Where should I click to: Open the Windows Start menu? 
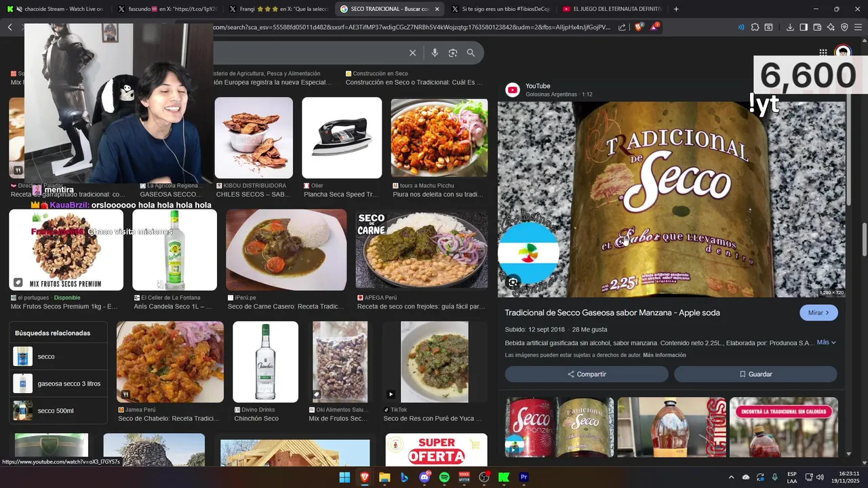point(344,477)
